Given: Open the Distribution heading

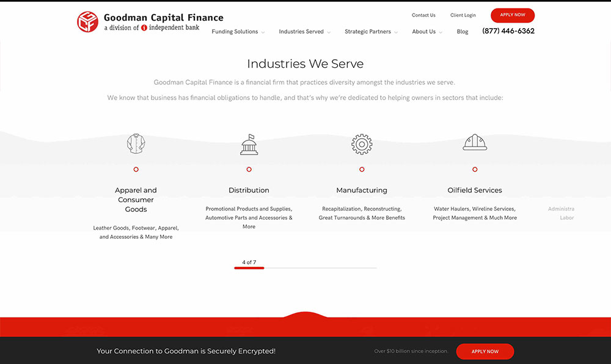Looking at the screenshot, I should [x=249, y=191].
